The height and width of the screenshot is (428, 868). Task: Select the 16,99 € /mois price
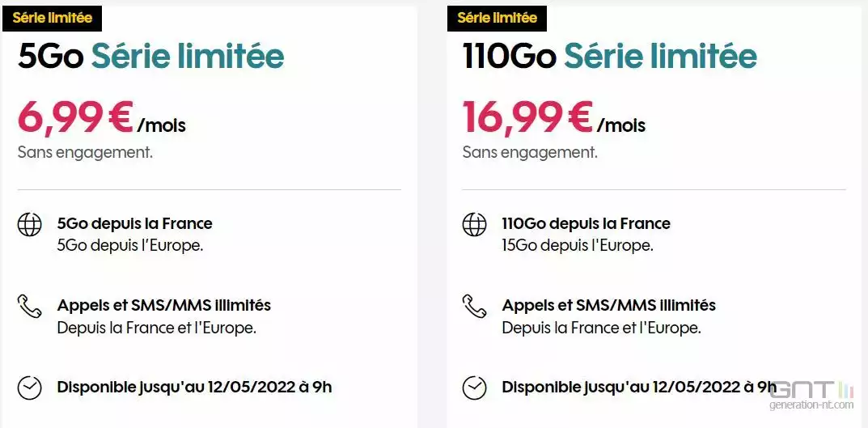coord(554,117)
